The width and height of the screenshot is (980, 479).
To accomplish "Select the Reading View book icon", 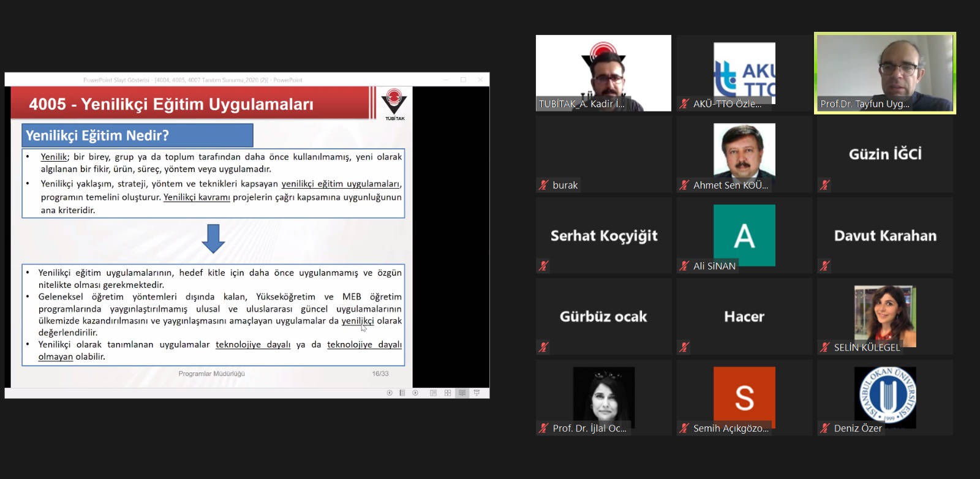I will coord(462,393).
